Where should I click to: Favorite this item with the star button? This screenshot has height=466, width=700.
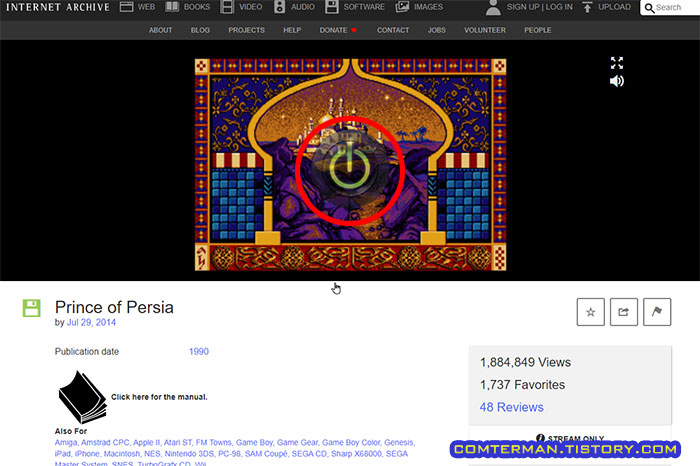(590, 312)
